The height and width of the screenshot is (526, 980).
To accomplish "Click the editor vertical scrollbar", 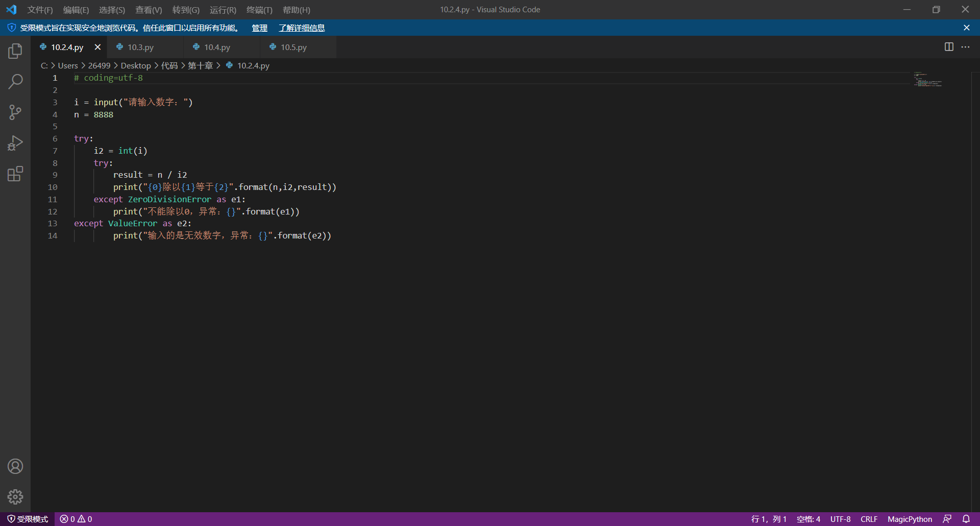I will (975, 292).
